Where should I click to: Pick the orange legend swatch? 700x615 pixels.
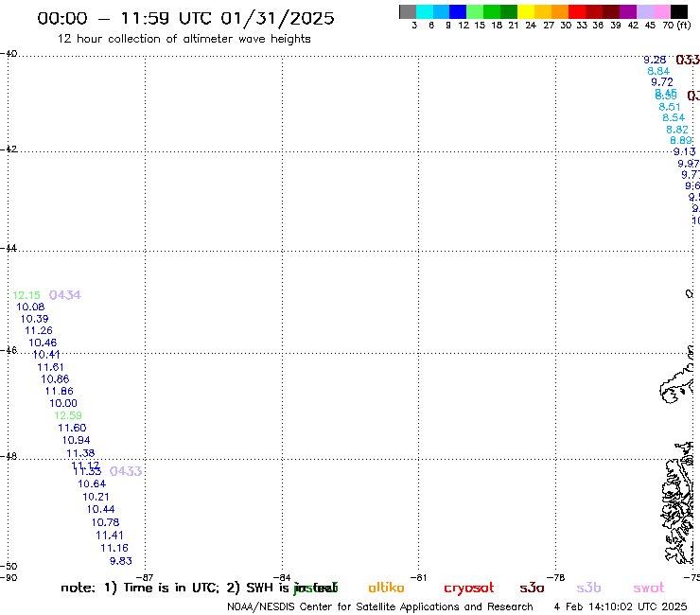click(x=559, y=11)
